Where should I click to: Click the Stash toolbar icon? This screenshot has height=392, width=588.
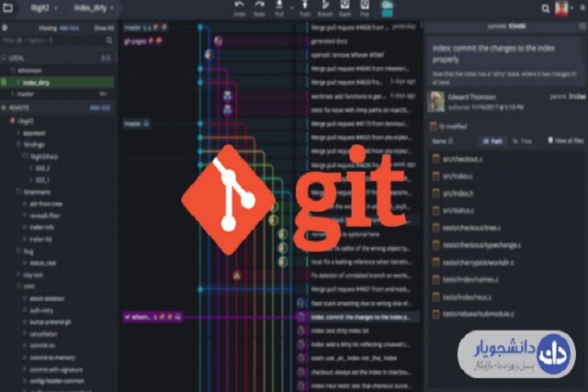(x=345, y=6)
